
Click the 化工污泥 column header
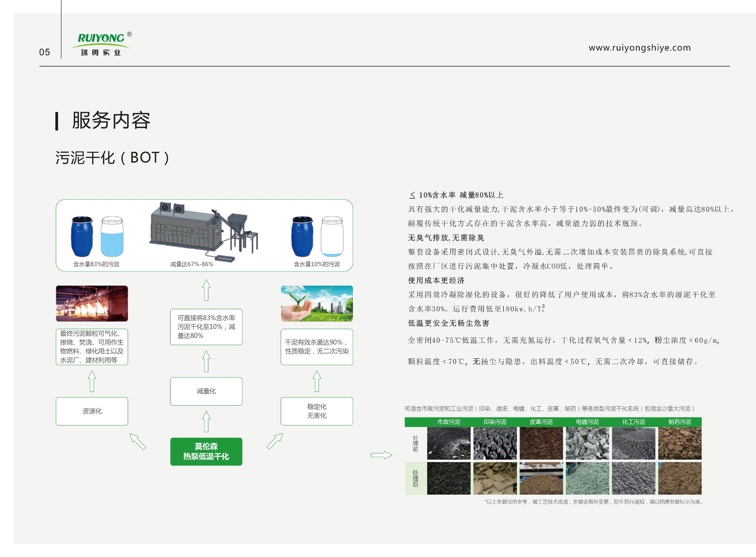coord(634,422)
